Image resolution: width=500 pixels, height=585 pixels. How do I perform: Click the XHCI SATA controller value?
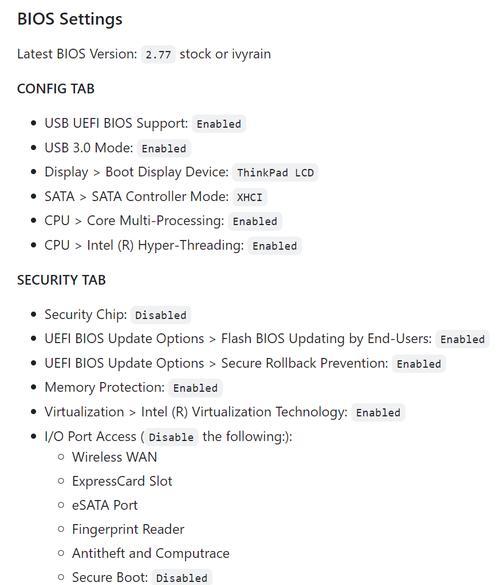[x=250, y=197]
